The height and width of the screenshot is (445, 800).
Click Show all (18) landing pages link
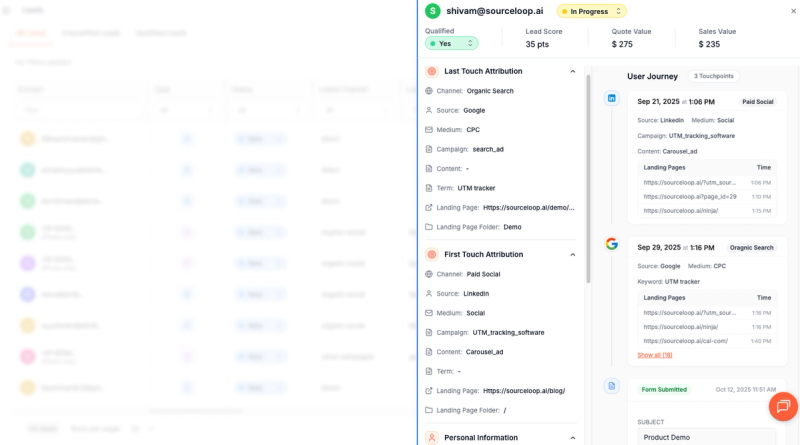655,355
